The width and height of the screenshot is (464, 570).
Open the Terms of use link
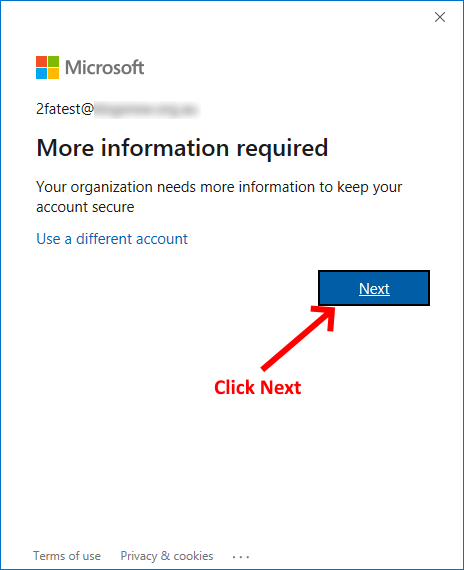click(x=67, y=556)
